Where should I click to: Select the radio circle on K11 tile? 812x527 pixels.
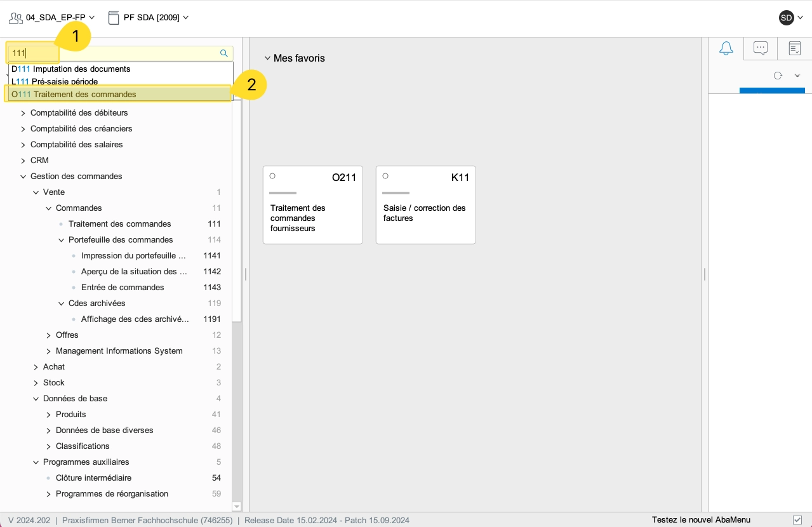pos(385,176)
